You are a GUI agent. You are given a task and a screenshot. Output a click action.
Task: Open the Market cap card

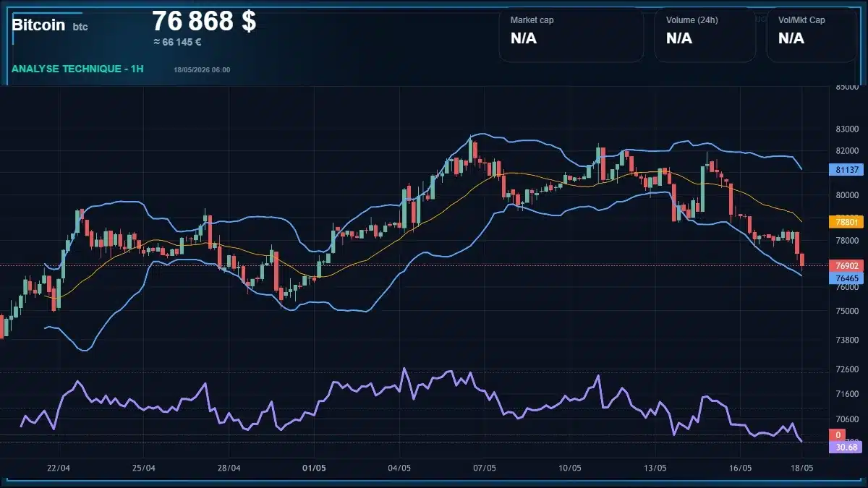571,35
